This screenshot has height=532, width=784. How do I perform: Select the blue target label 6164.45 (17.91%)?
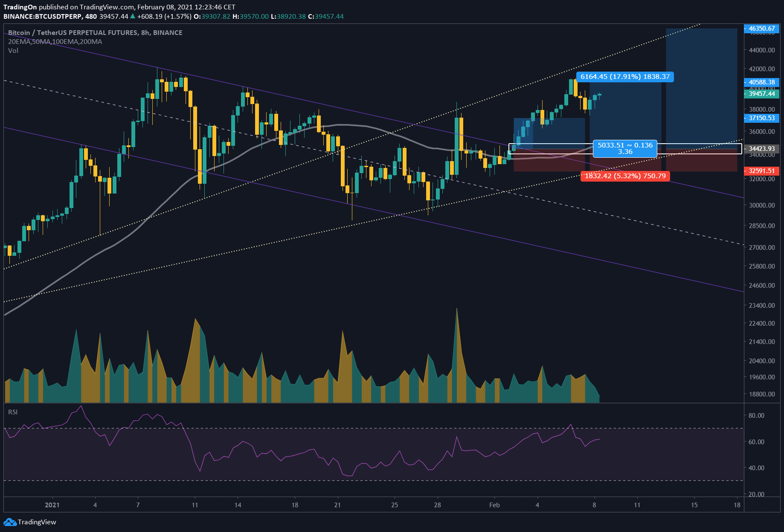pyautogui.click(x=625, y=77)
